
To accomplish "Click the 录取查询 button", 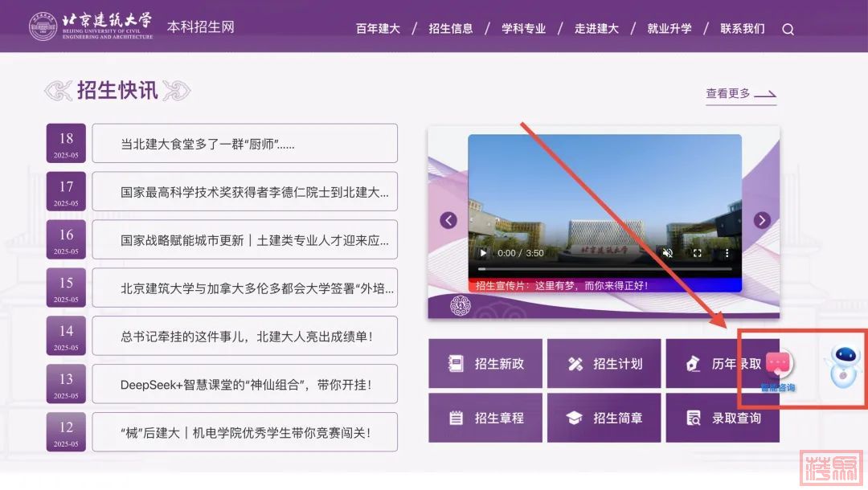I will click(x=723, y=418).
